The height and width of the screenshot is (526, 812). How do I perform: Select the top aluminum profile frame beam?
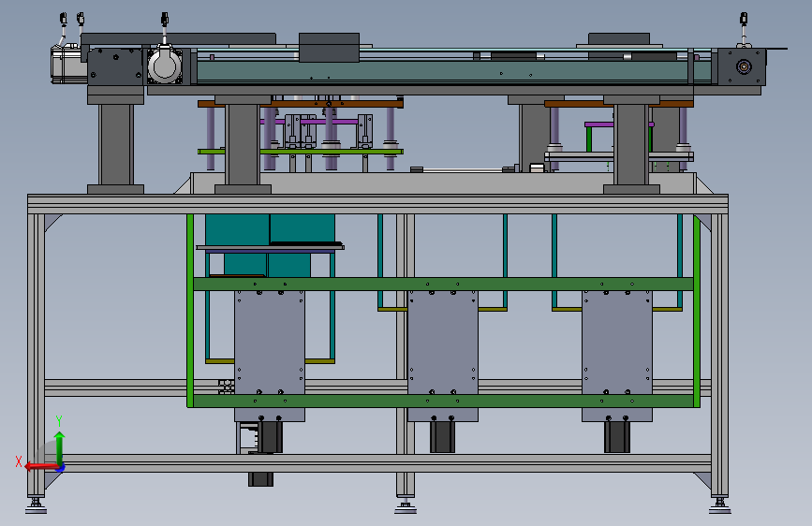pos(378,203)
